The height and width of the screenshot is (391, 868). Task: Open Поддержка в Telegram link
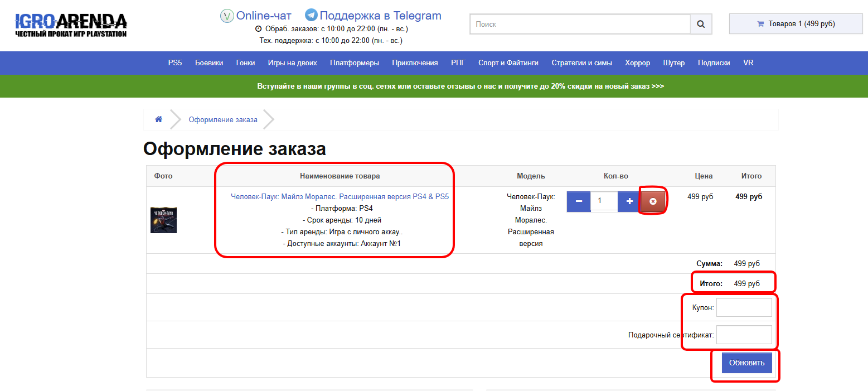pos(374,16)
